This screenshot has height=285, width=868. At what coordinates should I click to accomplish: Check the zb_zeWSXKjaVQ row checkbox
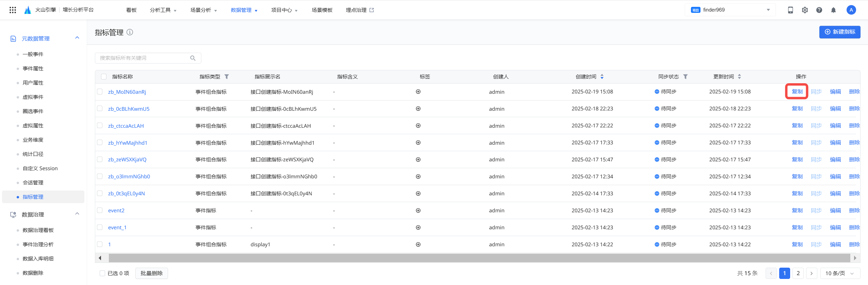[100, 159]
